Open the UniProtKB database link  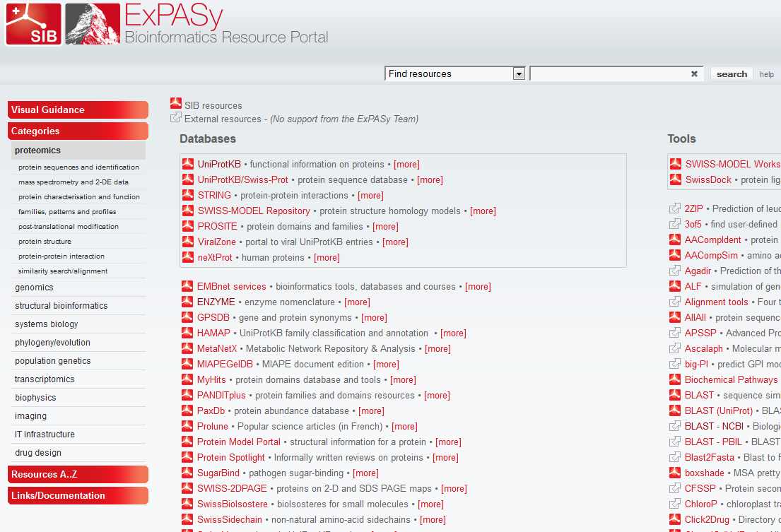click(219, 164)
